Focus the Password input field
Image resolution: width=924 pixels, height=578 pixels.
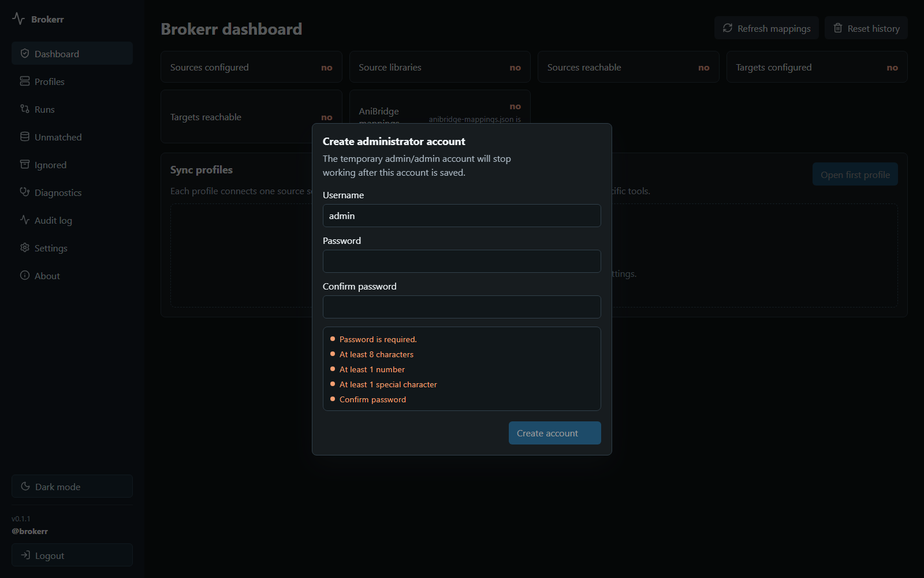[x=462, y=261]
